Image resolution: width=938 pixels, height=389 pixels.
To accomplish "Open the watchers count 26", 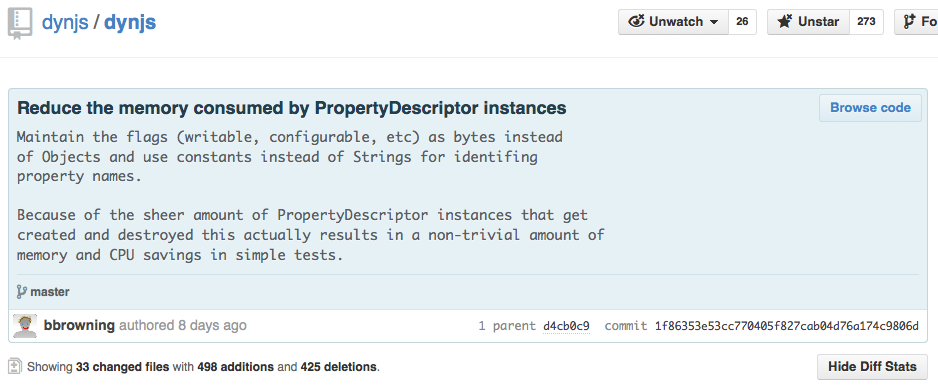I will (x=742, y=22).
